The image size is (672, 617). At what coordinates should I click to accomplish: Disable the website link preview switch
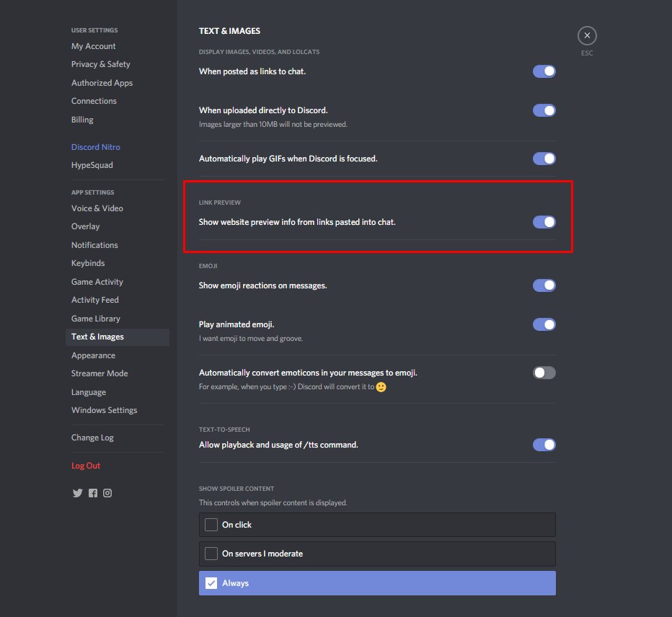click(x=544, y=222)
